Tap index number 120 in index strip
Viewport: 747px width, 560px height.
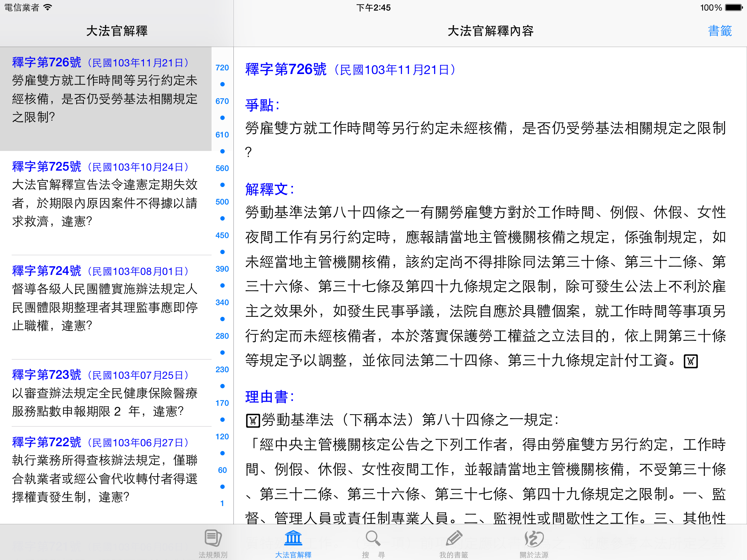222,437
